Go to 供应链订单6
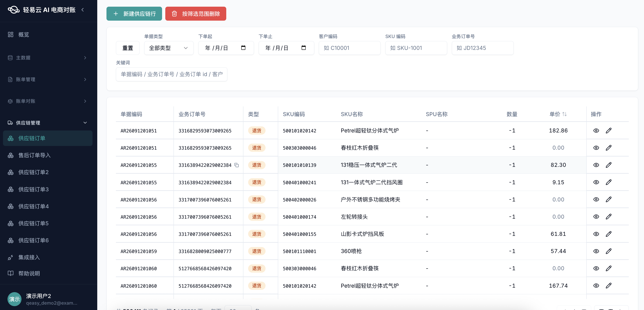This screenshot has height=310, width=644. (x=47, y=240)
